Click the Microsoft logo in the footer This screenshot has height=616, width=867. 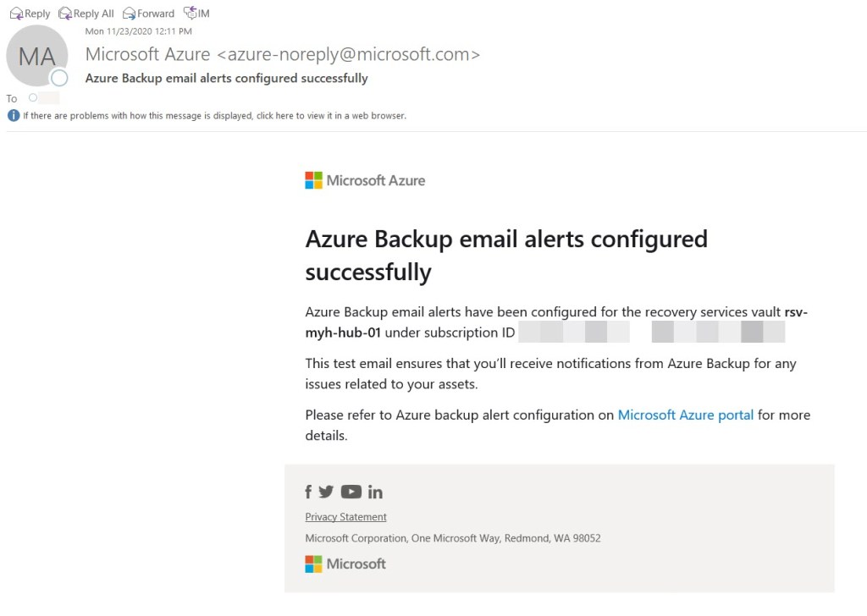pos(345,564)
